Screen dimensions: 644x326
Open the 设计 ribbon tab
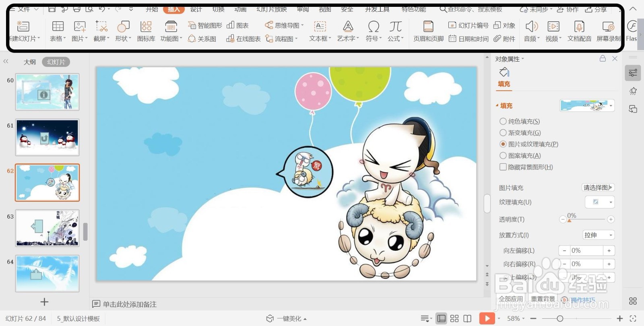pyautogui.click(x=196, y=9)
